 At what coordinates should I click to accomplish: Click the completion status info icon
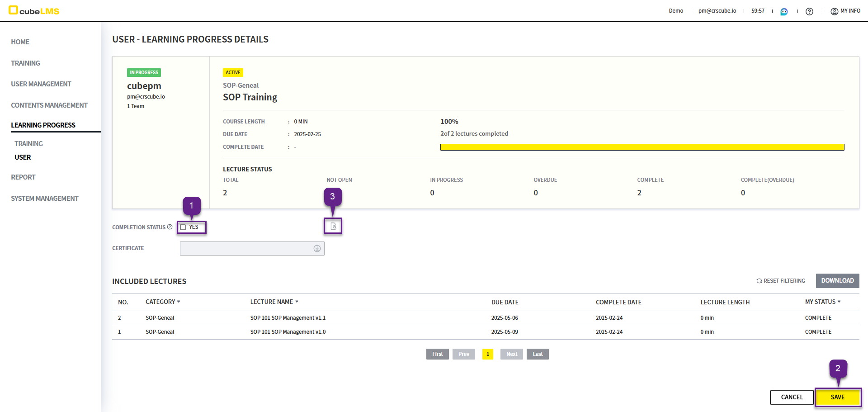click(x=170, y=227)
